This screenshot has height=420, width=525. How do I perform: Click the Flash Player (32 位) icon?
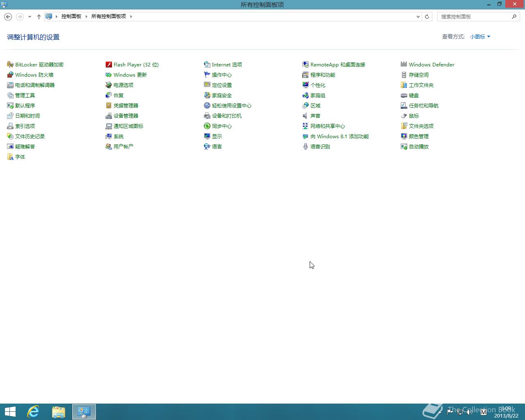tap(109, 64)
